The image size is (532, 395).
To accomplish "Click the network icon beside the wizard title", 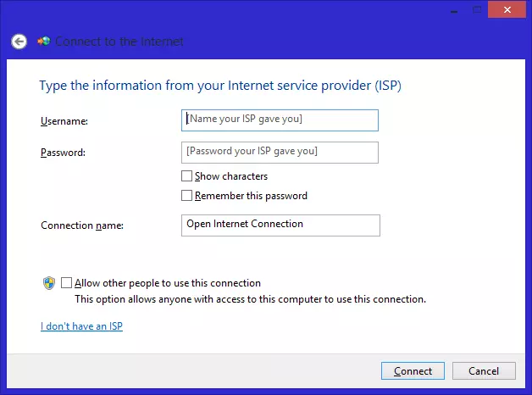I will pos(43,41).
